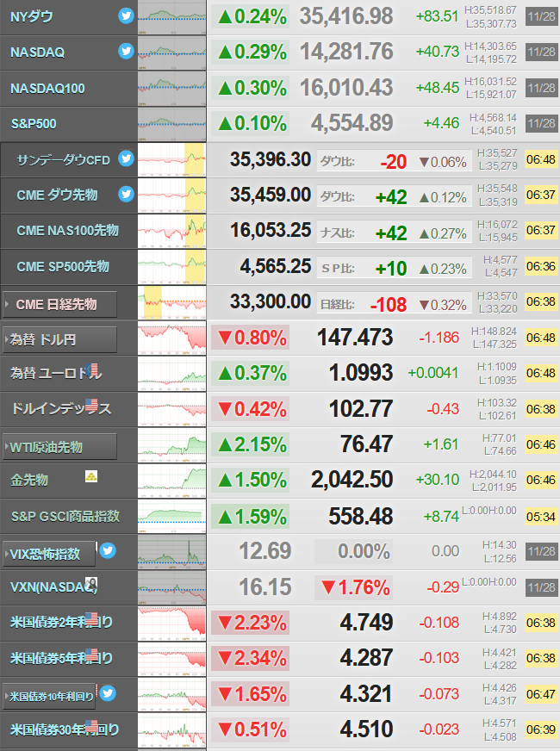Click the -20 ダウ比 difference value
The width and height of the screenshot is (560, 751).
[x=394, y=162]
